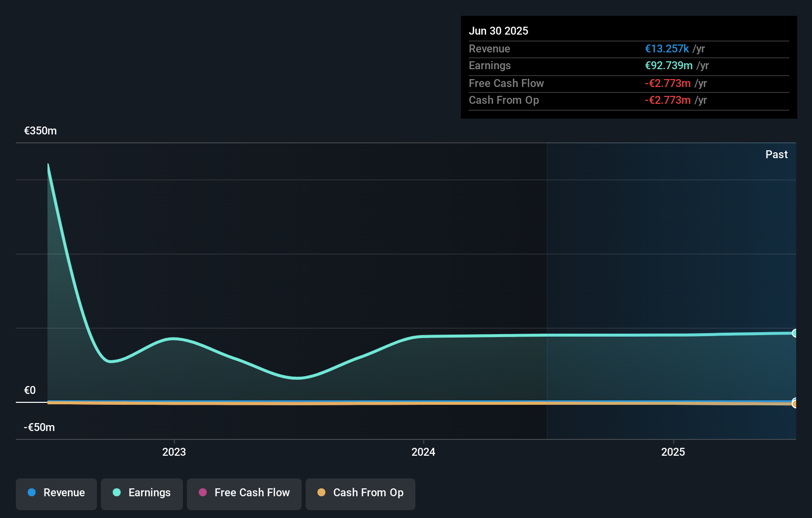Click the Cash From Op -€2.773m value
The width and height of the screenshot is (812, 518).
click(668, 100)
